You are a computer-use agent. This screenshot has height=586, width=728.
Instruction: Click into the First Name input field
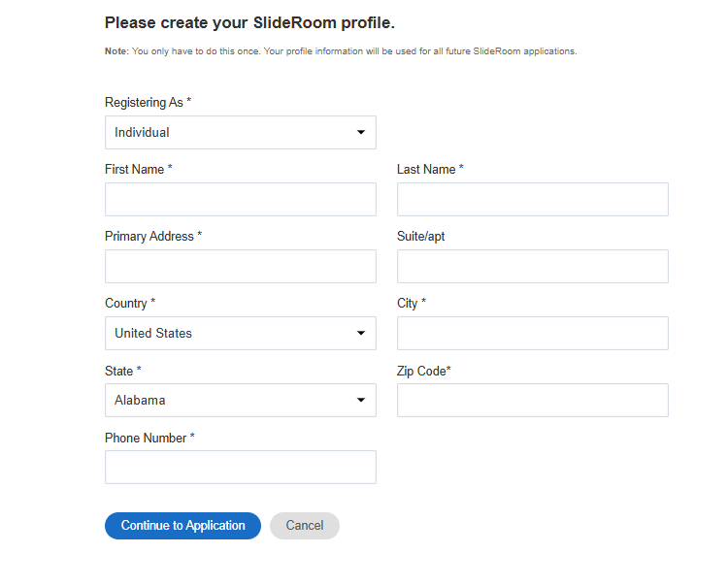[240, 200]
